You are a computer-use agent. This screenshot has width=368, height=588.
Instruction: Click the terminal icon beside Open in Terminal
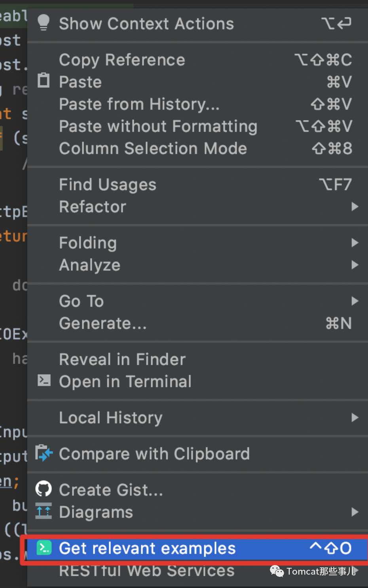[x=44, y=381]
